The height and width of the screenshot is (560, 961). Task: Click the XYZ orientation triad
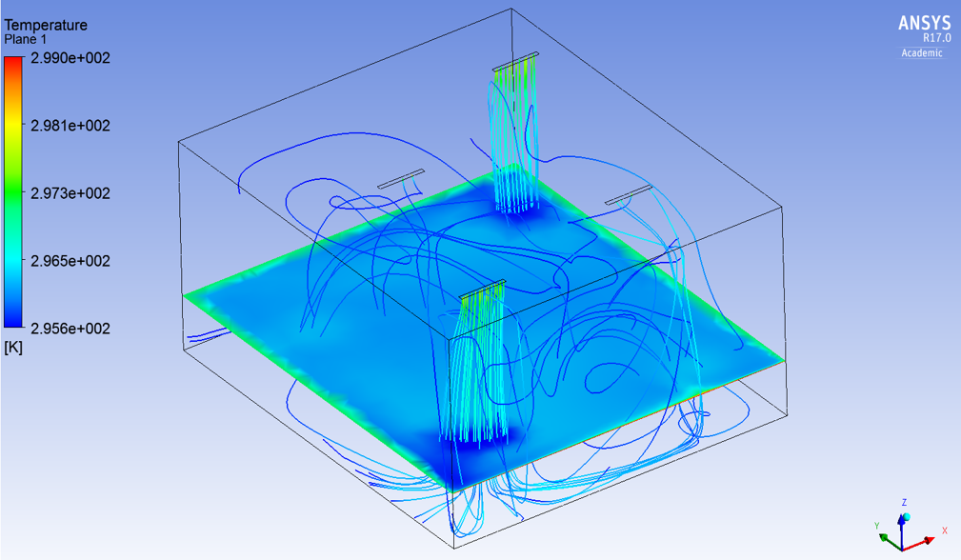coord(911,526)
